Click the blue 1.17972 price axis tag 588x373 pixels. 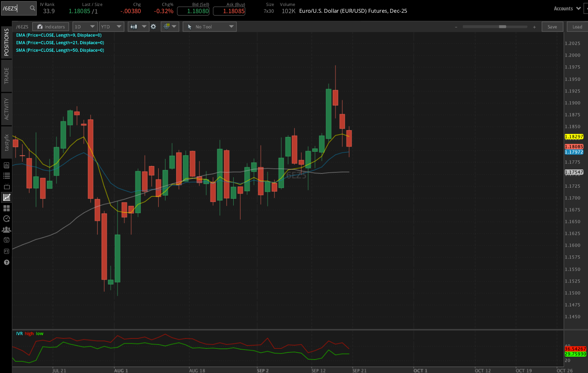point(574,152)
